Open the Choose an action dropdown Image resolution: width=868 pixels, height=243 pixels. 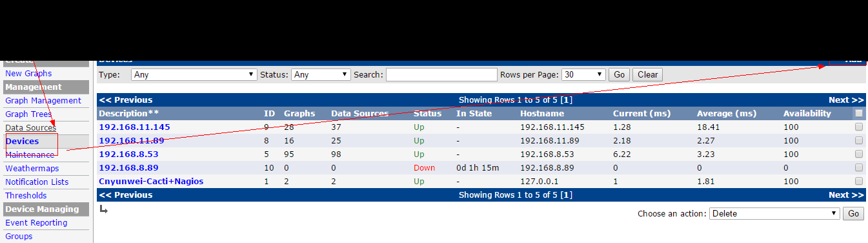click(x=775, y=213)
